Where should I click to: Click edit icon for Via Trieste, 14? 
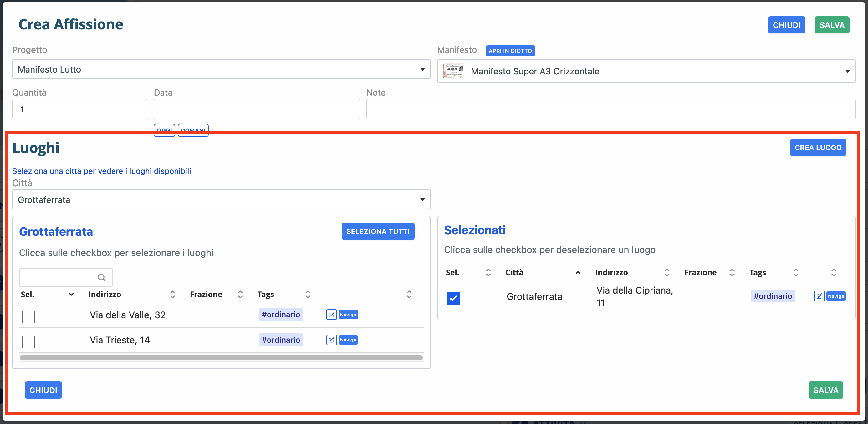331,340
